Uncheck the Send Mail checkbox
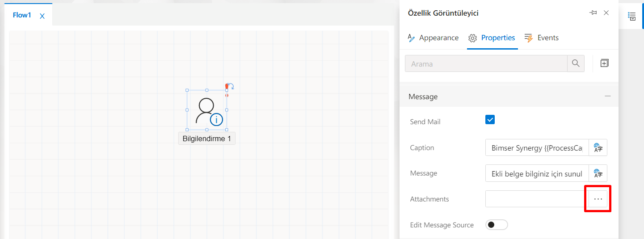 [x=490, y=120]
